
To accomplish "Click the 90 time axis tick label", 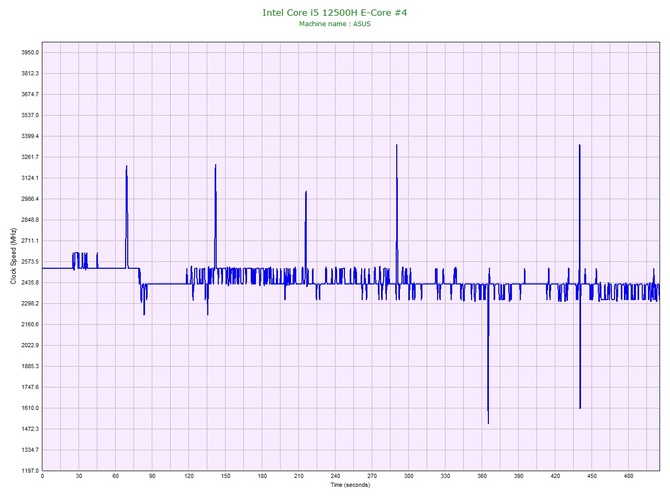I will point(152,476).
